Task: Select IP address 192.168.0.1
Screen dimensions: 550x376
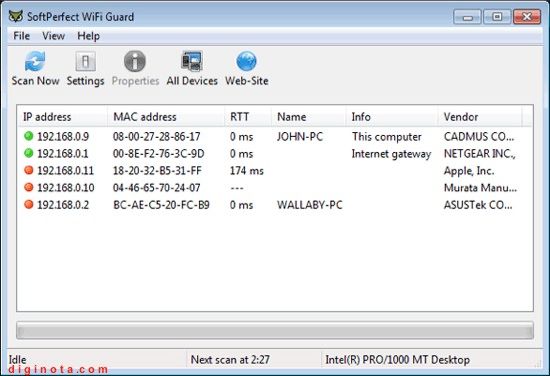Action: click(x=63, y=154)
